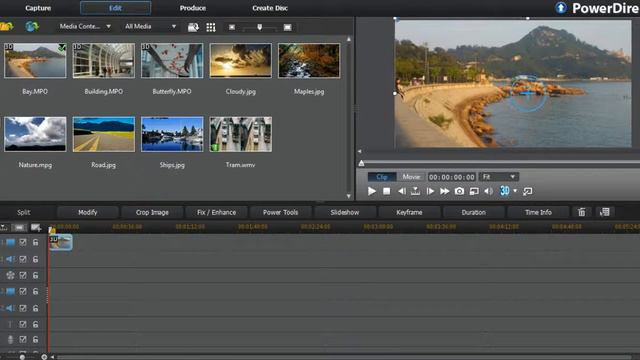
Task: Click the timecode field
Action: [452, 177]
